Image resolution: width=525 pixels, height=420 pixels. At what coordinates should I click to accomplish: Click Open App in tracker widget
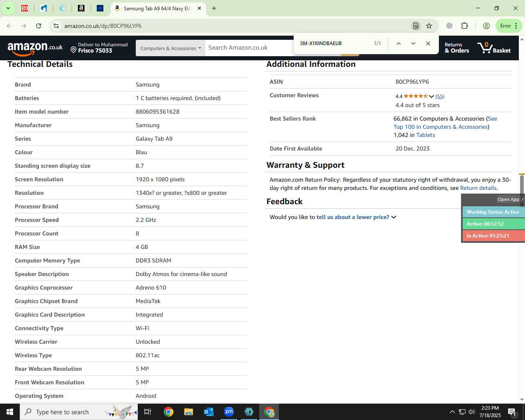pos(510,199)
